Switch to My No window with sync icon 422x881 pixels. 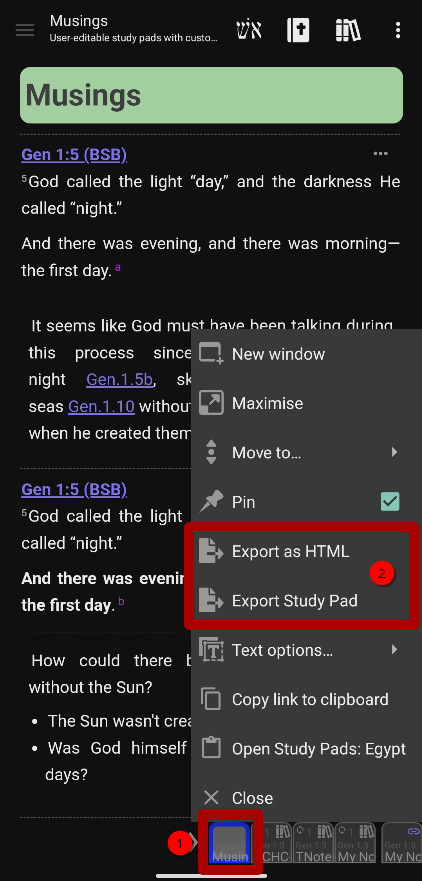pyautogui.click(x=356, y=842)
